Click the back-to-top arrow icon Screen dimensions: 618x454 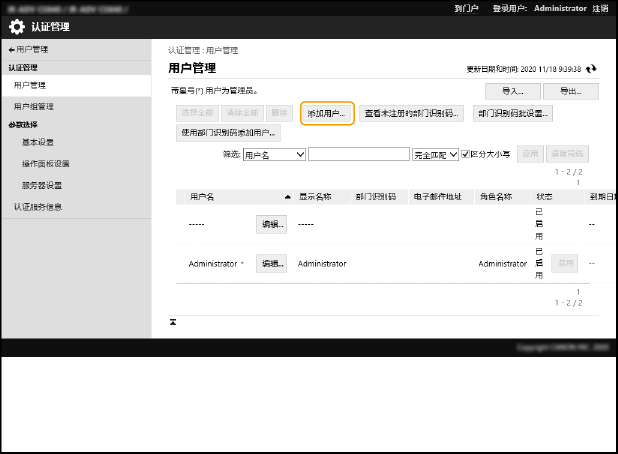pyautogui.click(x=173, y=322)
